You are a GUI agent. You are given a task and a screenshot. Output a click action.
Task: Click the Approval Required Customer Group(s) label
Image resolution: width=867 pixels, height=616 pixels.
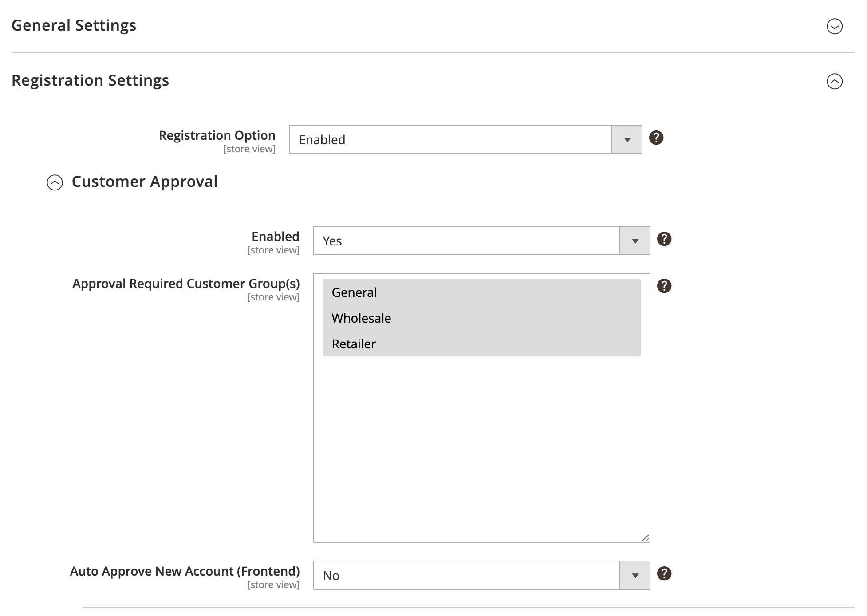coord(186,284)
